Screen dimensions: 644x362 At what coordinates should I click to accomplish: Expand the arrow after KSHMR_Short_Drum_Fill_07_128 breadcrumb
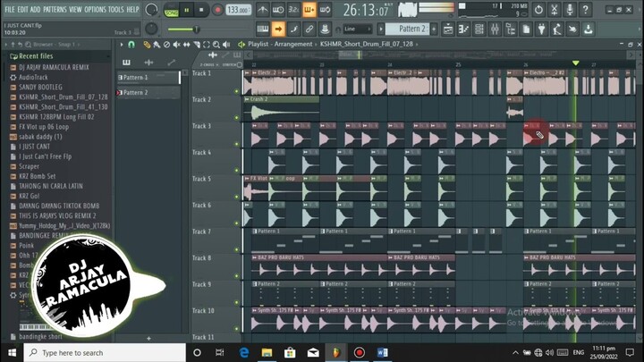[x=417, y=44]
